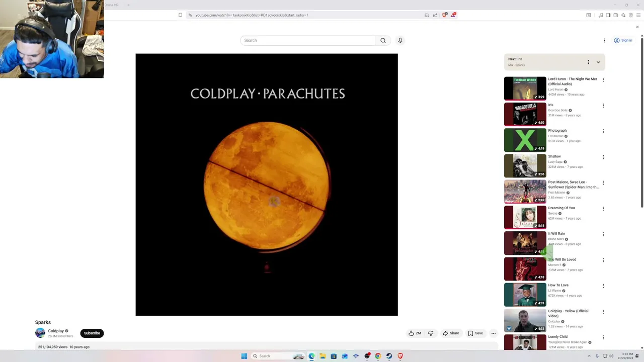Open Lonely Child by YoungBoy

[x=525, y=342]
